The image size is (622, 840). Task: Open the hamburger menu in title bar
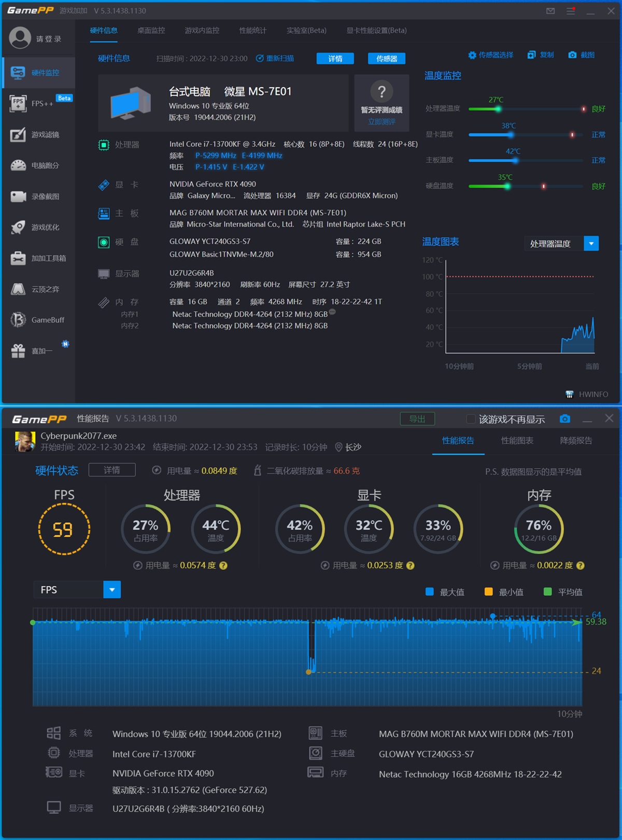point(571,11)
